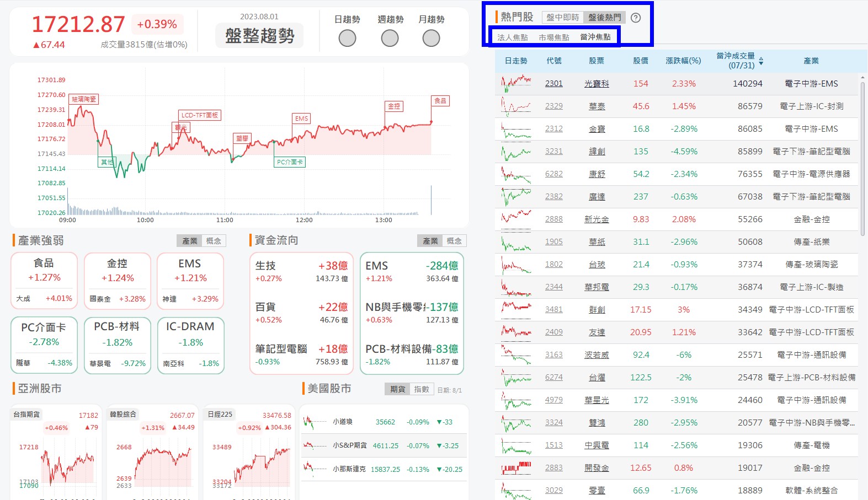Click the 產業 column header in stock table
The height and width of the screenshot is (500, 868).
coord(811,61)
